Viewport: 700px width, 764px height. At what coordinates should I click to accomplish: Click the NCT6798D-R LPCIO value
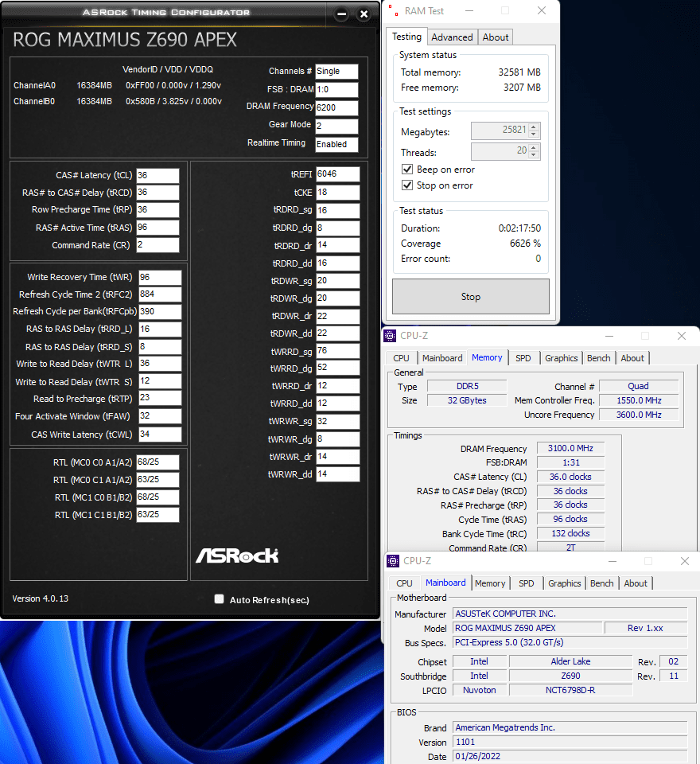570,690
